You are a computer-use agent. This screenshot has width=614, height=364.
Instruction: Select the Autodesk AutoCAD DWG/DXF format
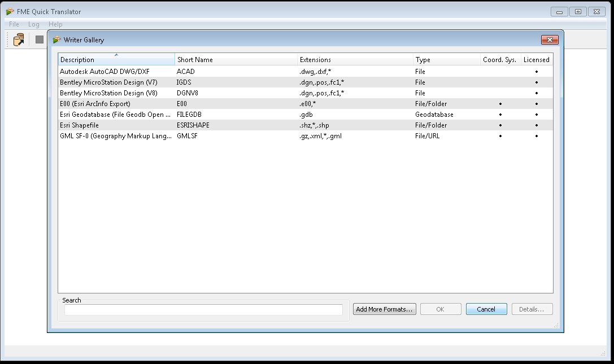113,71
